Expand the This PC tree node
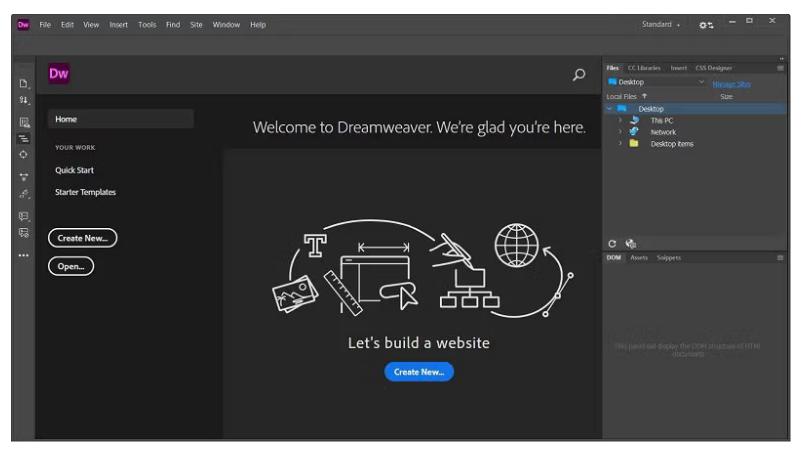This screenshot has width=808, height=453. click(620, 120)
